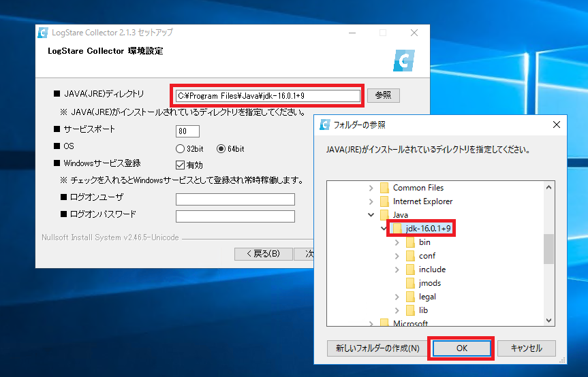
Task: Click the bin tree label
Action: coord(424,242)
